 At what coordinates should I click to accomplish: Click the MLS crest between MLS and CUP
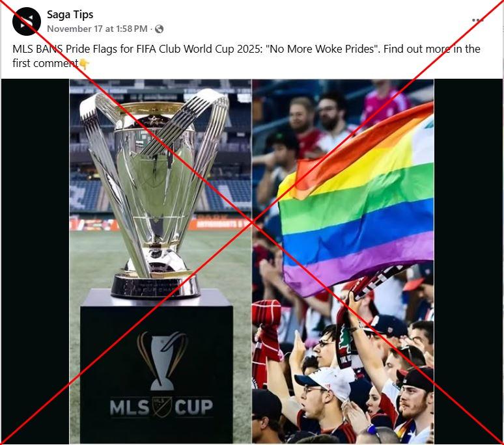point(162,407)
